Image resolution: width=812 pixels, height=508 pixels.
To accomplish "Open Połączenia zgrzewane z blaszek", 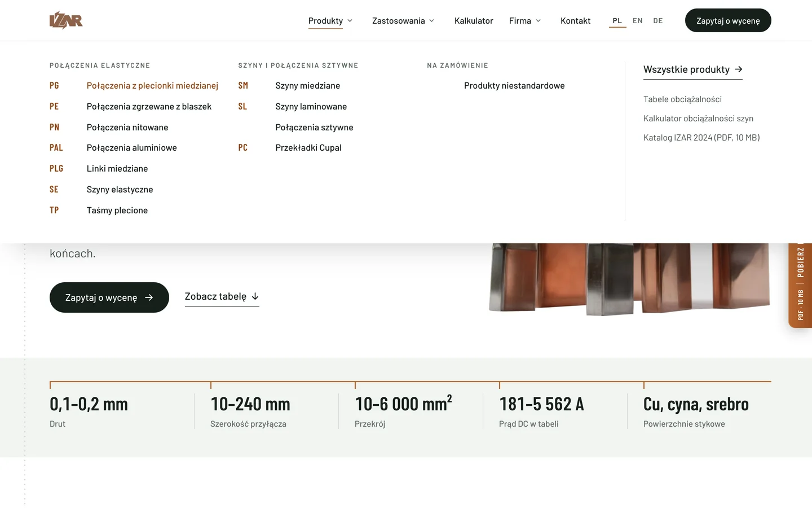I will (x=149, y=107).
